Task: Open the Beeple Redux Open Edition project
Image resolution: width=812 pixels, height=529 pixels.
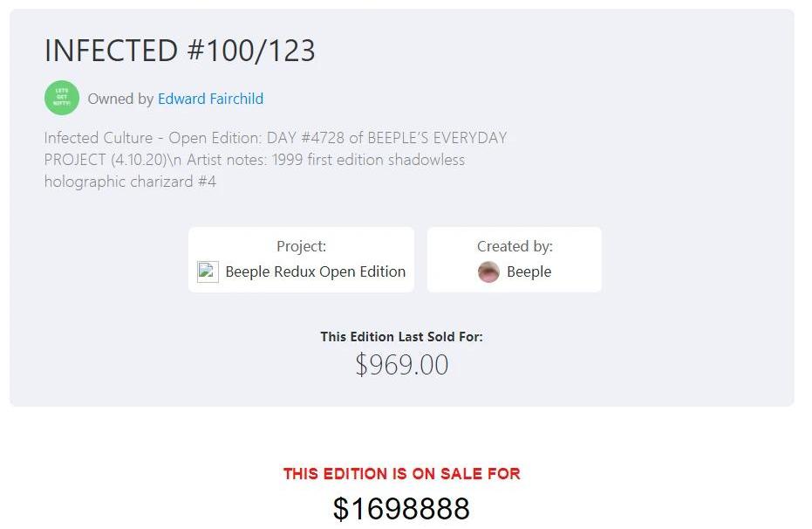Action: (315, 271)
